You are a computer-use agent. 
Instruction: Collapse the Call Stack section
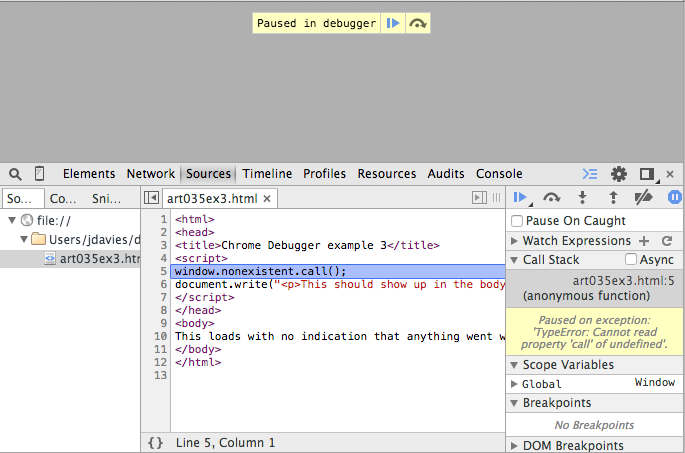point(514,260)
